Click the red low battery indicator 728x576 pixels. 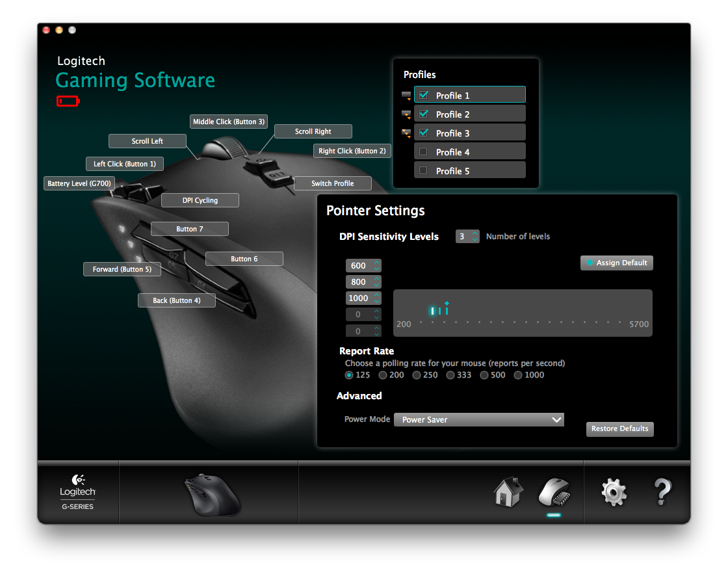68,101
